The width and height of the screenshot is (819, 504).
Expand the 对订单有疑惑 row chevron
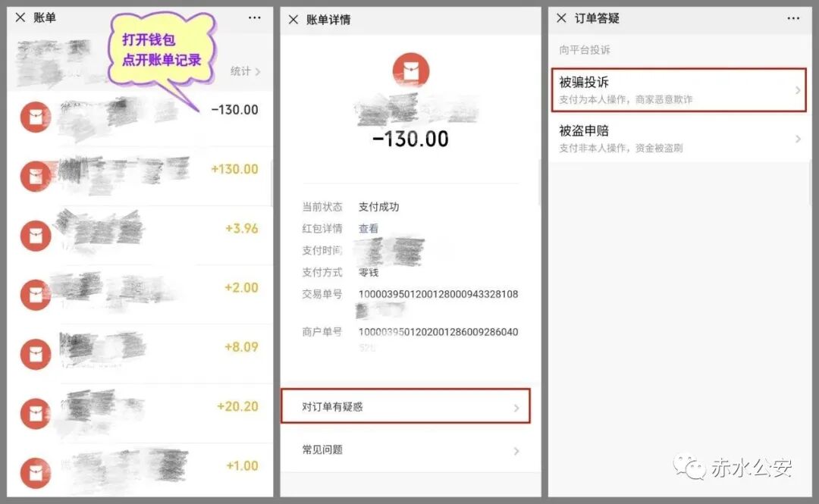click(x=516, y=408)
